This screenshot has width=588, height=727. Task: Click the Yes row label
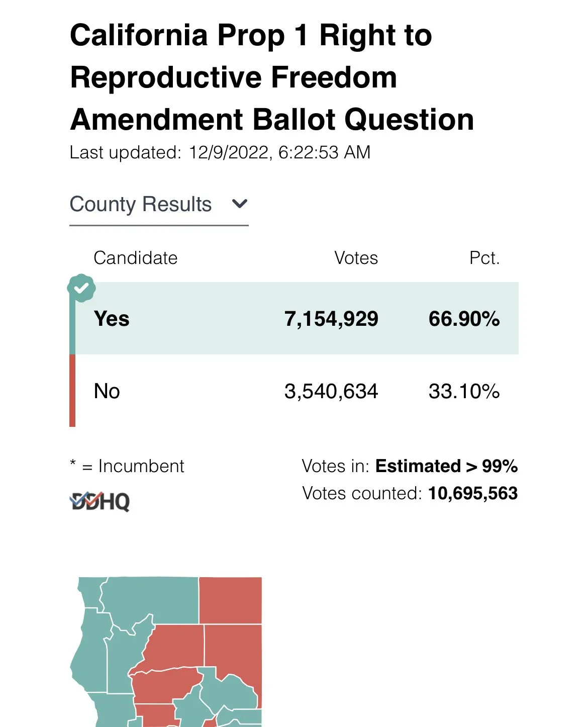coord(112,319)
